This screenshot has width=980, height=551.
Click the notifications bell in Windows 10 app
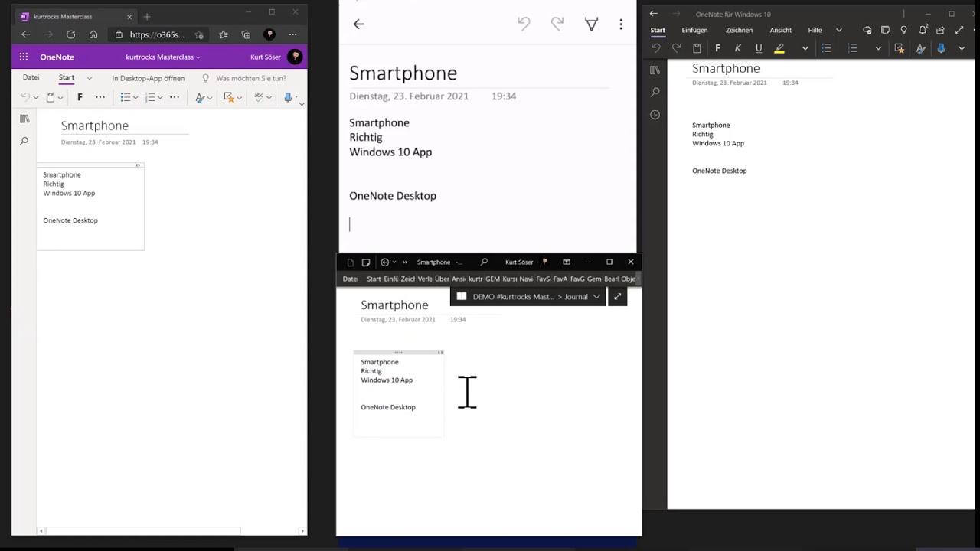point(923,30)
